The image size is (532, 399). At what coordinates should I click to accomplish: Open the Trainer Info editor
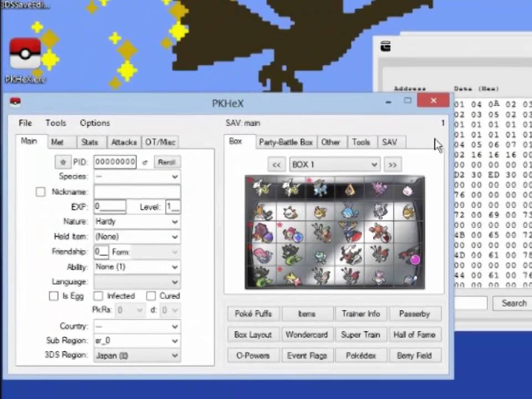tap(361, 314)
